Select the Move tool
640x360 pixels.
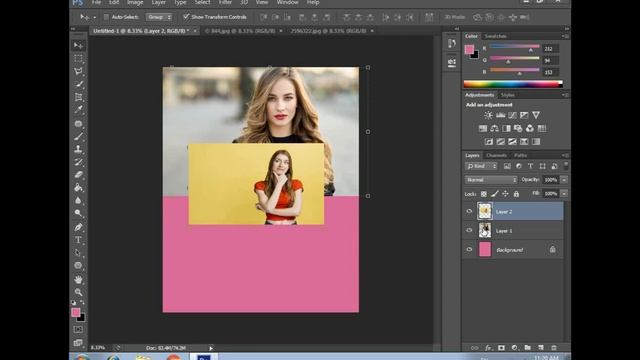[78, 45]
